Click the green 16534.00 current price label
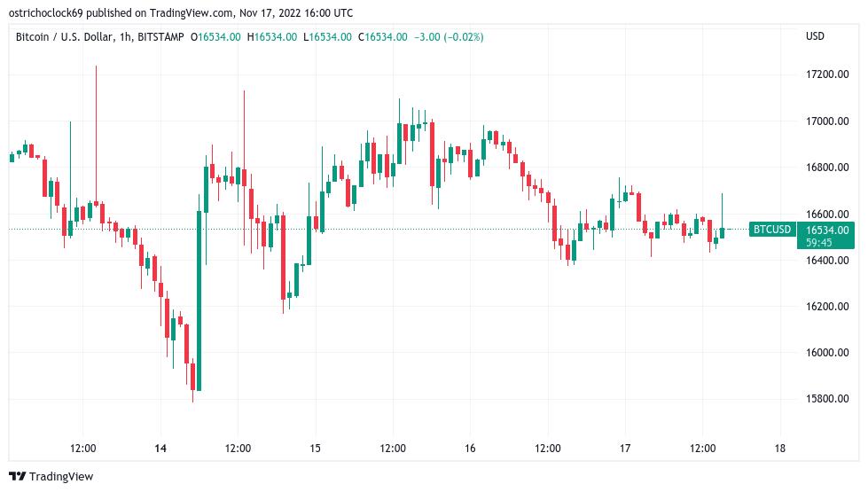This screenshot has height=492, width=868. click(x=827, y=230)
